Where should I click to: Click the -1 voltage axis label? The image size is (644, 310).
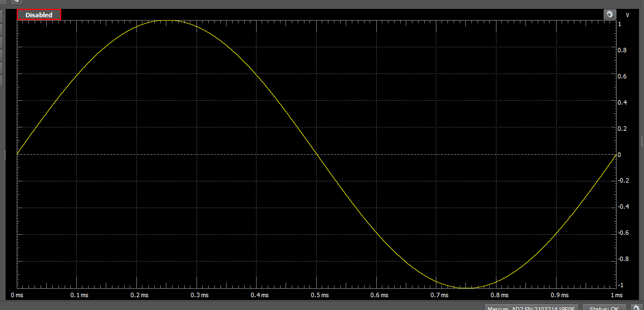pyautogui.click(x=620, y=285)
